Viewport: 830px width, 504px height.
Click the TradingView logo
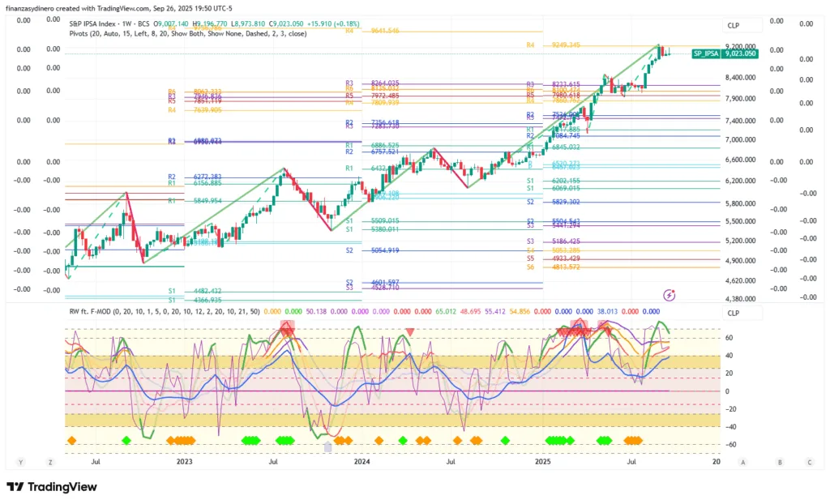pos(52,487)
